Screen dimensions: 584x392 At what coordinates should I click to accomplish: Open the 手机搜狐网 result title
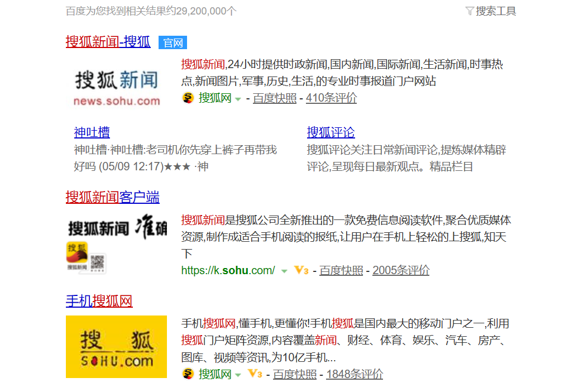[x=99, y=301]
